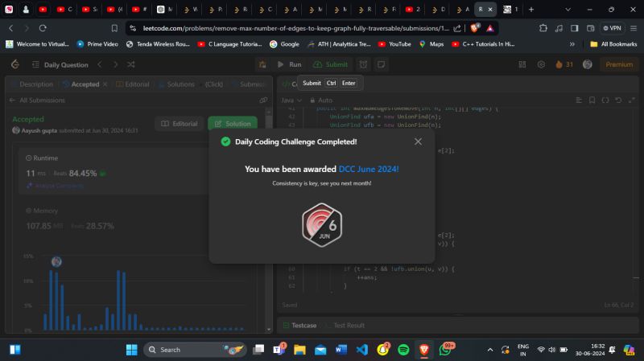Open the YouTube bookmark

pos(394,44)
